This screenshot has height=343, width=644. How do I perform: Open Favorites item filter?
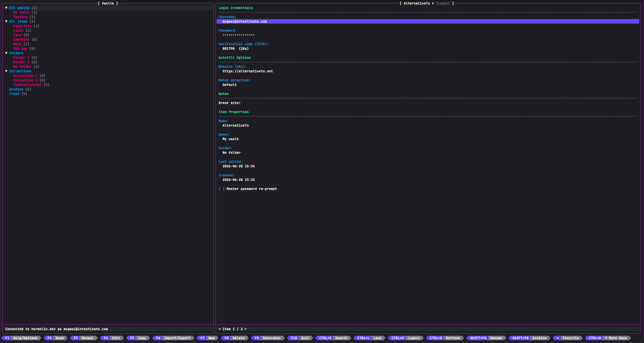tap(22, 26)
